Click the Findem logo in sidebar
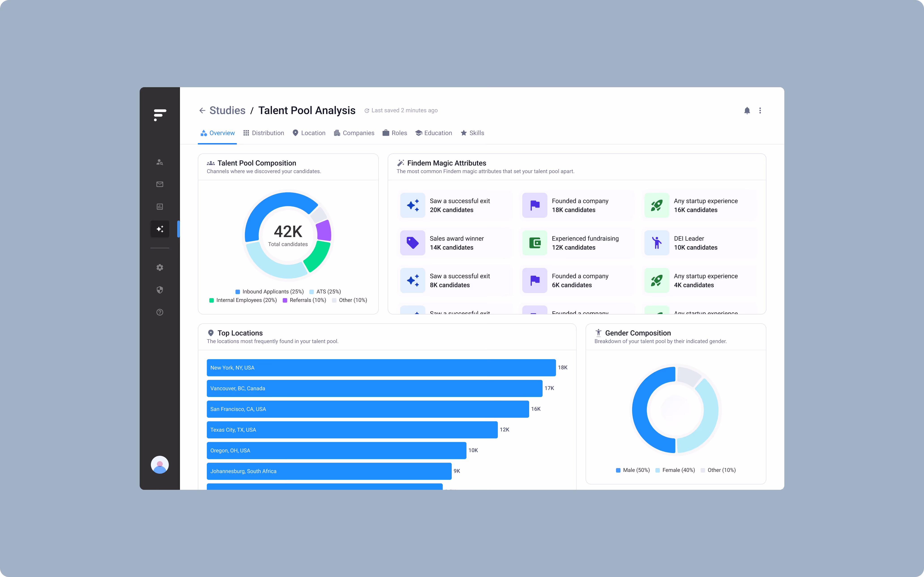Viewport: 924px width, 577px height. point(160,115)
